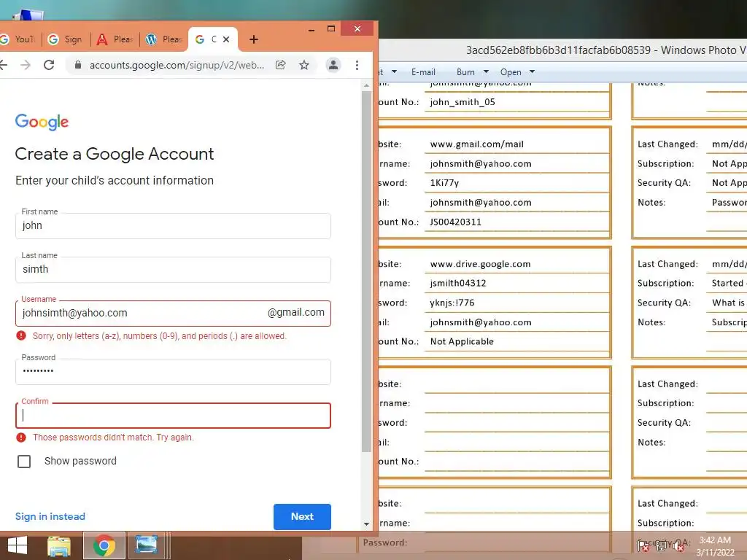The image size is (747, 560).
Task: Share this page icon in address bar
Action: pos(281,65)
